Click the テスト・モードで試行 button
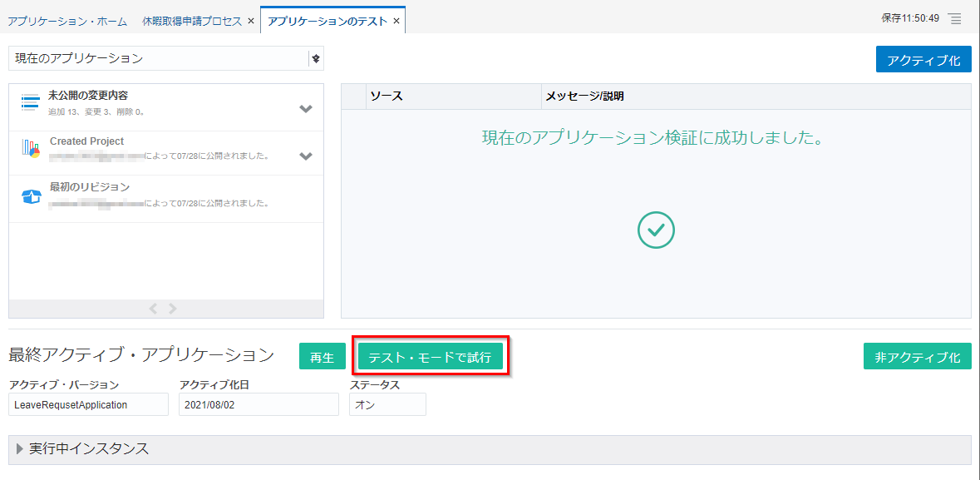 pyautogui.click(x=430, y=357)
